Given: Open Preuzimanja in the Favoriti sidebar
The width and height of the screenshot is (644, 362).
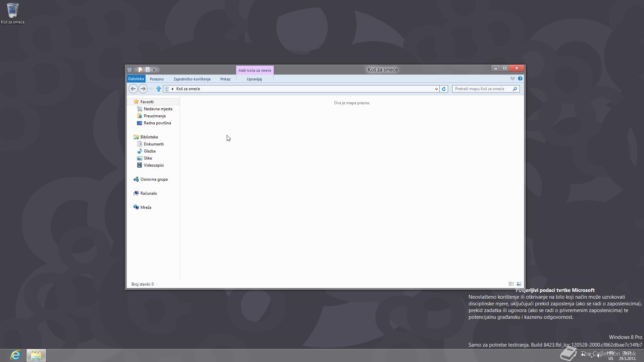Looking at the screenshot, I should [155, 116].
